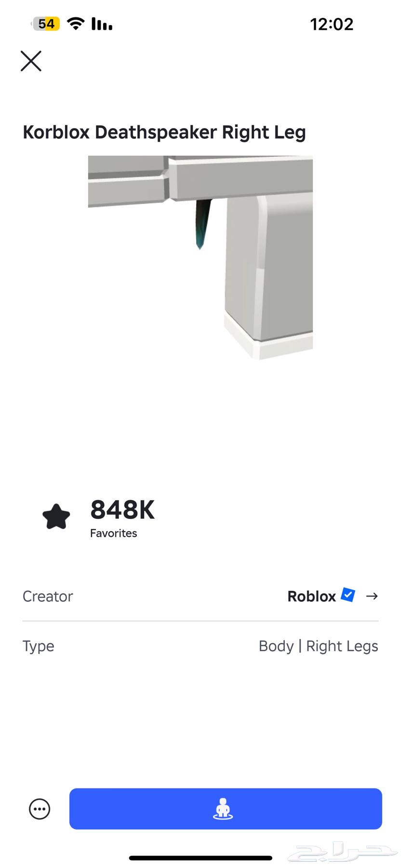Tap the arrow next to Roblox creator
401x868 pixels.
[x=372, y=596]
